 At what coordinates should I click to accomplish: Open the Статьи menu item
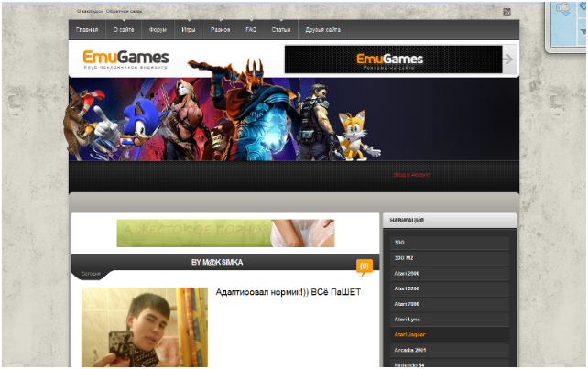click(x=281, y=30)
